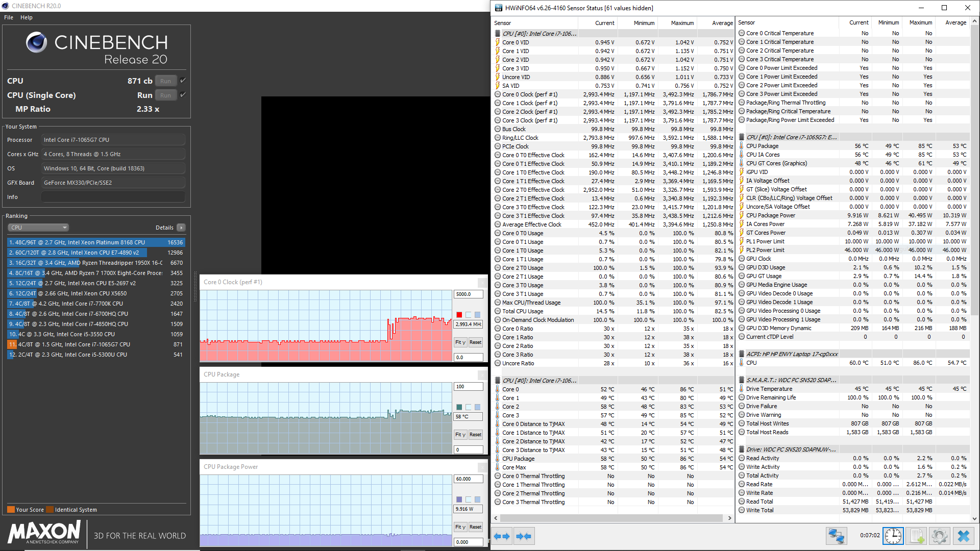Image resolution: width=980 pixels, height=551 pixels.
Task: Toggle the CPU test checkbox
Action: pos(183,81)
